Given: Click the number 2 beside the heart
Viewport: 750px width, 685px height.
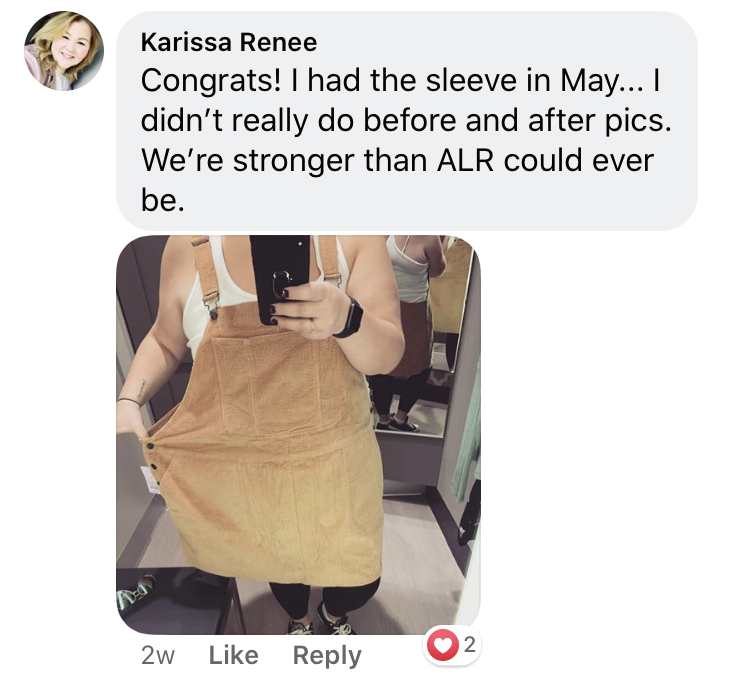Looking at the screenshot, I should (x=470, y=646).
